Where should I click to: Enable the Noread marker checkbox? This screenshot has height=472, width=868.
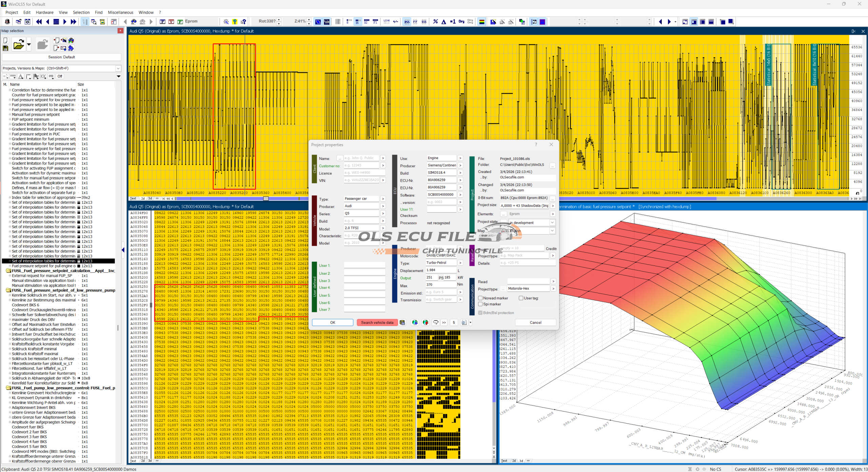(480, 298)
